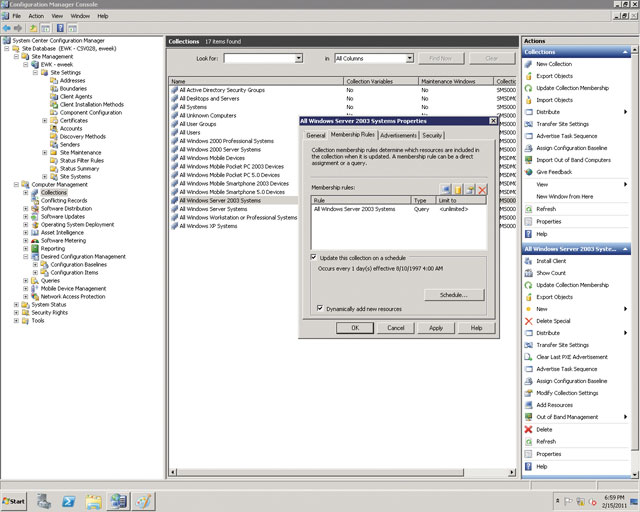Open the All Columns dropdown
Image resolution: width=640 pixels, height=512 pixels.
(409, 58)
